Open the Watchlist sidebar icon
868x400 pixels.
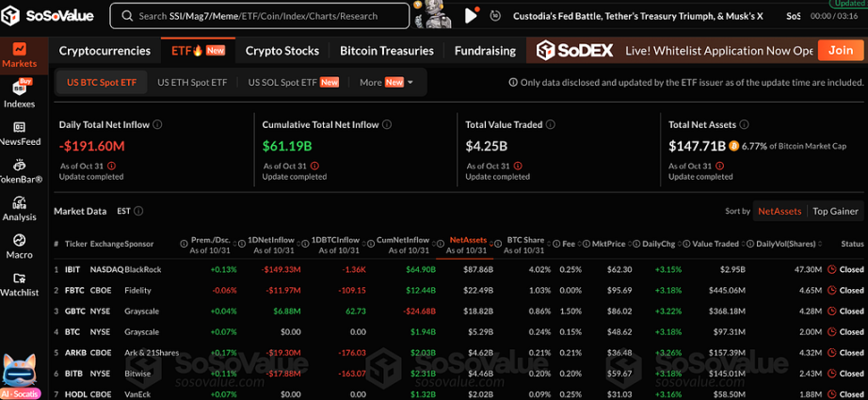point(20,284)
